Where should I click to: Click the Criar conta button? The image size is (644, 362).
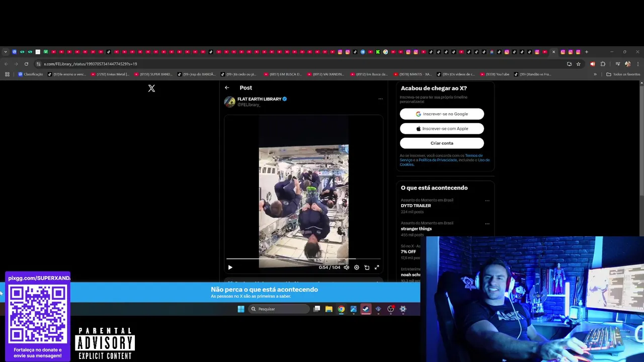(442, 143)
